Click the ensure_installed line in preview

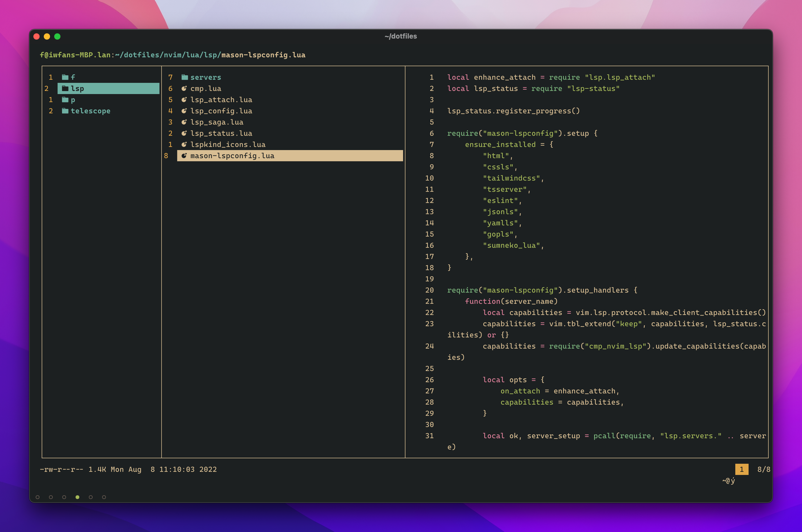[x=509, y=145]
